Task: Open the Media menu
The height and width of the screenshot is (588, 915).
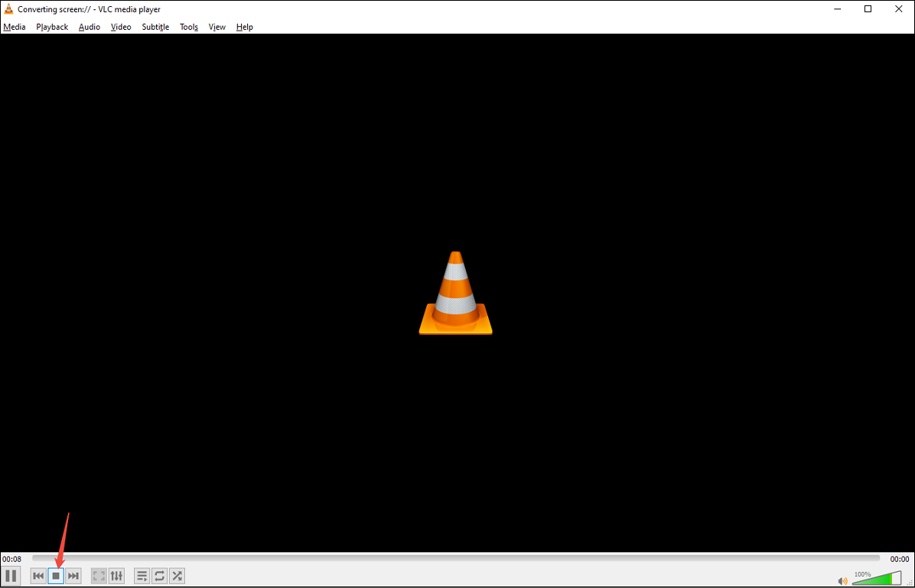Action: (x=14, y=27)
